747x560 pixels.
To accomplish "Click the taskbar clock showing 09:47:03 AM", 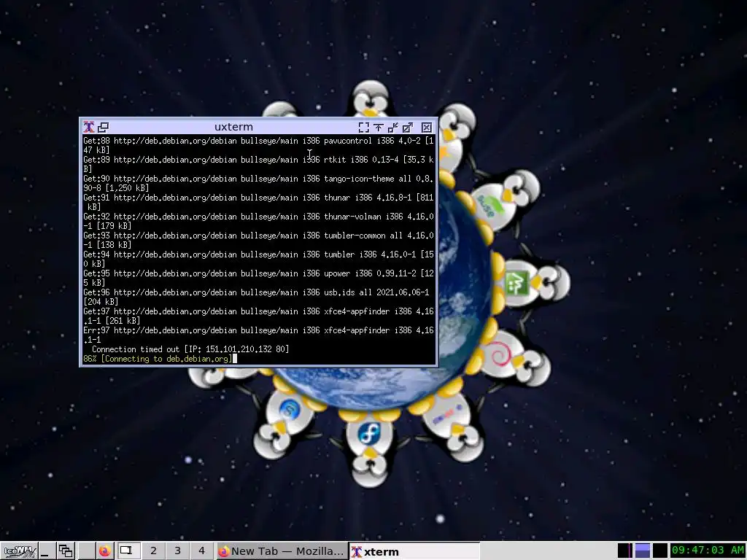I will (708, 551).
